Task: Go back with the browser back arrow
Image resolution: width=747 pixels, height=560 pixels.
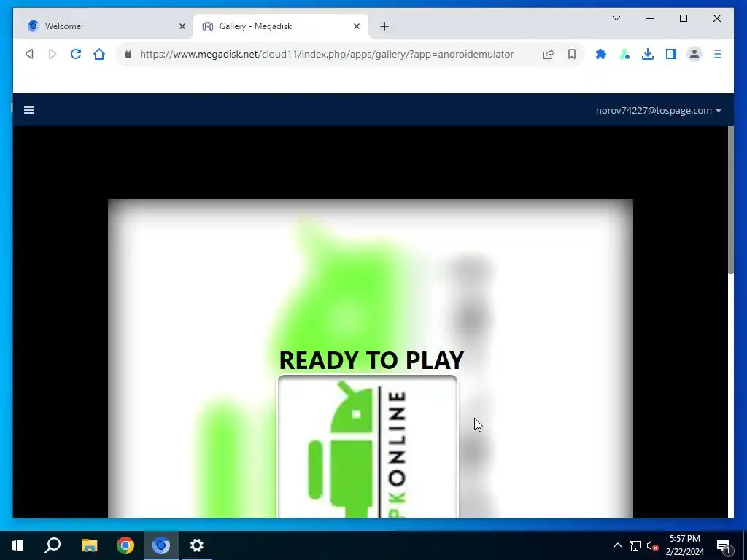Action: tap(29, 54)
